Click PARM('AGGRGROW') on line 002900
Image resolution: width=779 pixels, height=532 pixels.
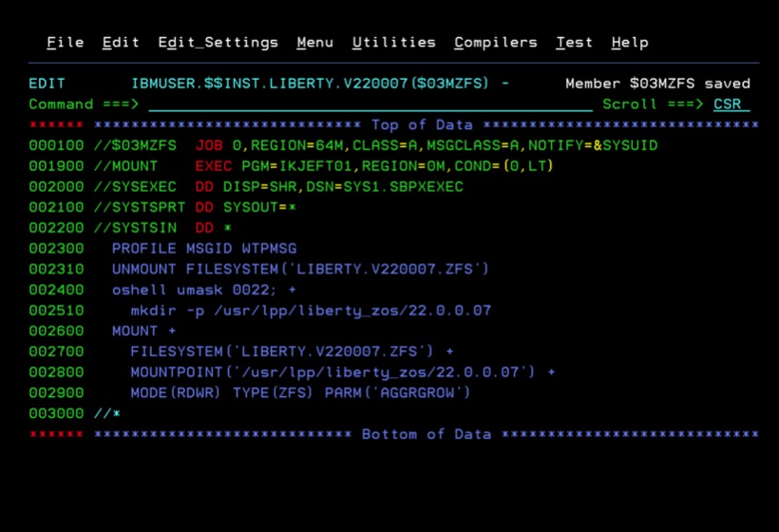[397, 393]
